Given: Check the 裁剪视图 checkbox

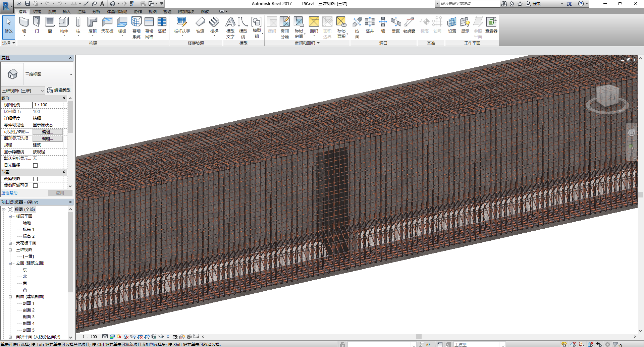Looking at the screenshot, I should (35, 178).
